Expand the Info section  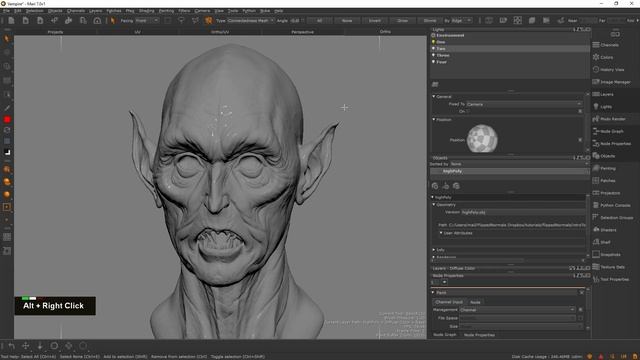[434, 249]
